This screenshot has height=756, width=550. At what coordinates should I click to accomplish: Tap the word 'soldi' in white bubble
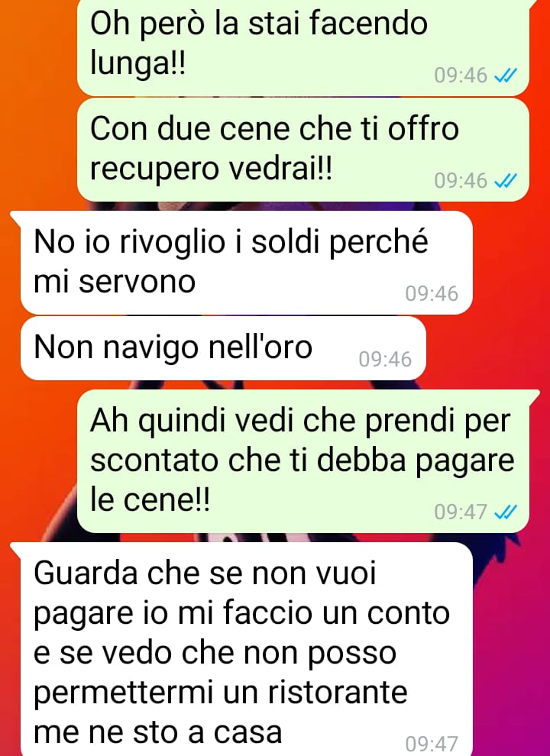click(x=286, y=241)
